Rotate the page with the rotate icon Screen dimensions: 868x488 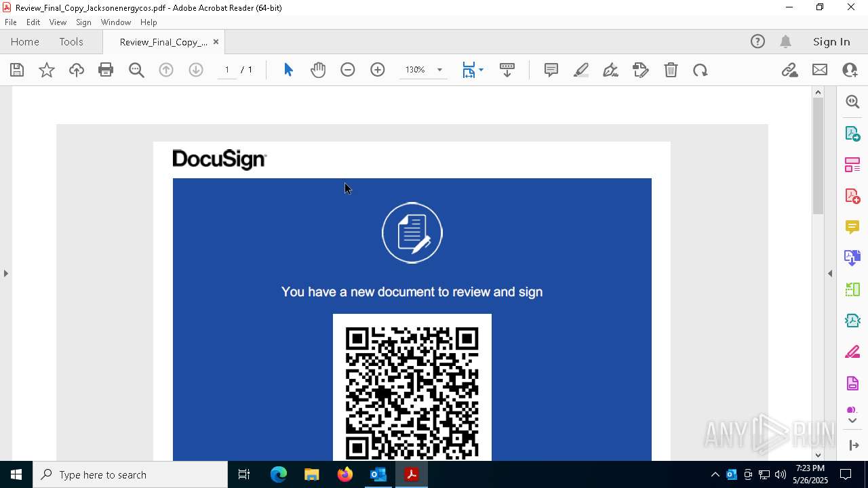point(701,70)
